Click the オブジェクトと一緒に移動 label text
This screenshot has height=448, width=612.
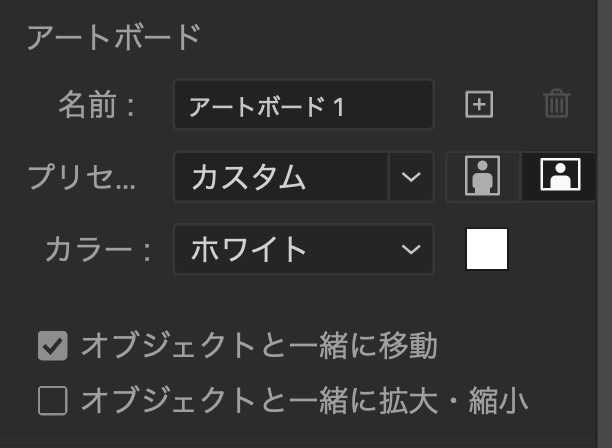pos(258,347)
